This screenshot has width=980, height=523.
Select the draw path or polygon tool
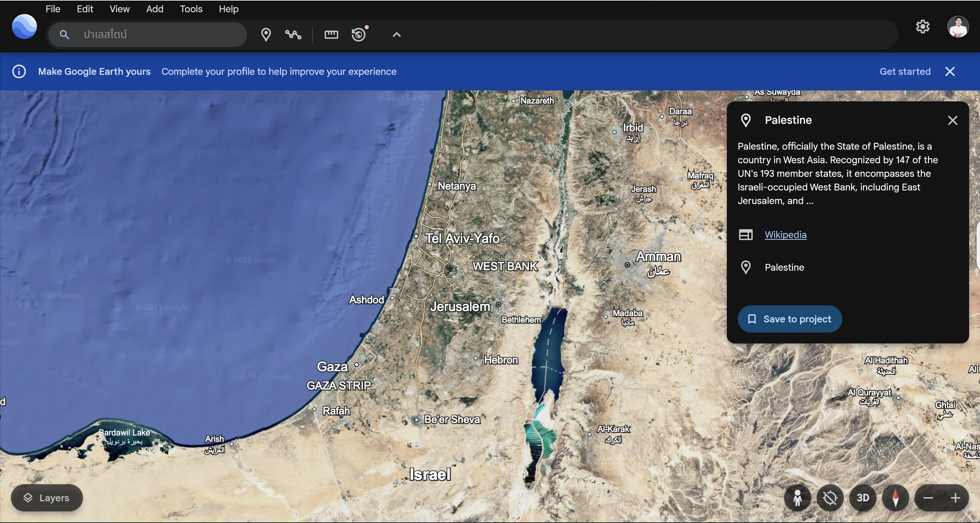(293, 35)
